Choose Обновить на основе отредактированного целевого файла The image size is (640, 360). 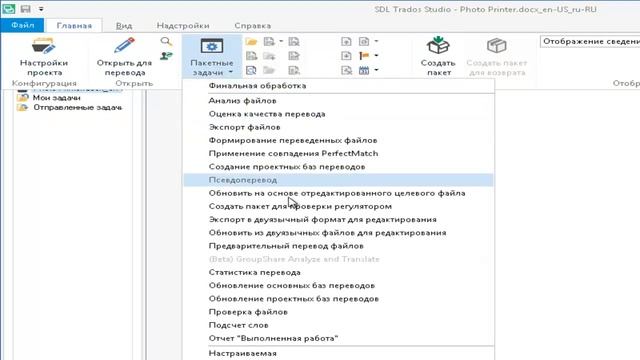pyautogui.click(x=338, y=193)
